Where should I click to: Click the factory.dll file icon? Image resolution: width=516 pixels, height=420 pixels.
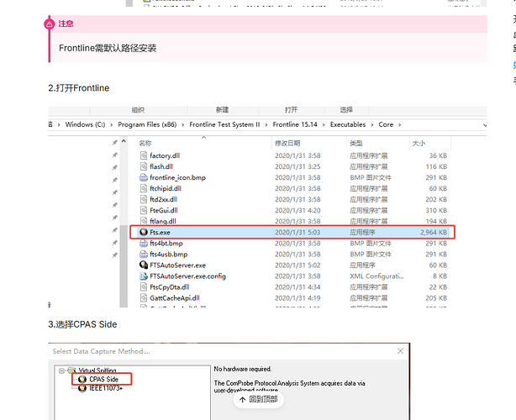[144, 155]
